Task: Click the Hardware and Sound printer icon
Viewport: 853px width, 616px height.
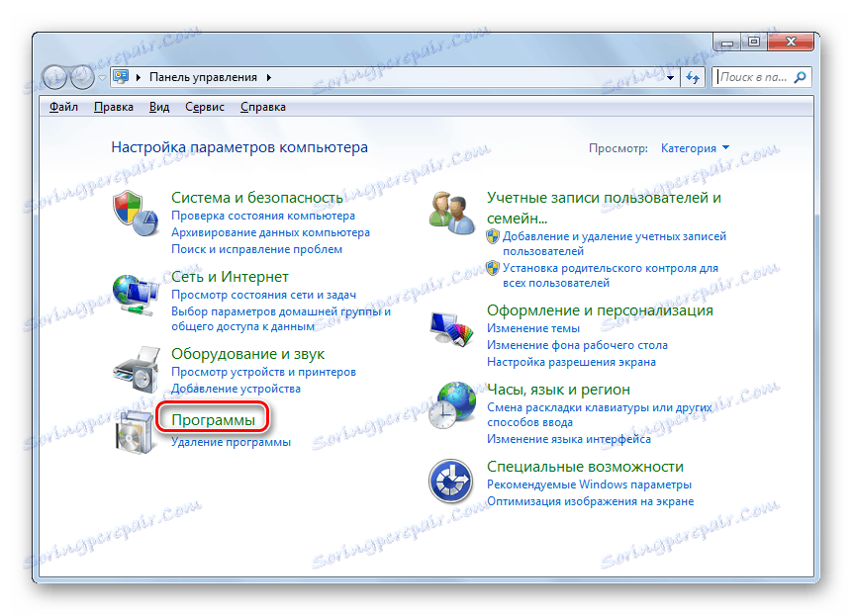Action: tap(136, 370)
